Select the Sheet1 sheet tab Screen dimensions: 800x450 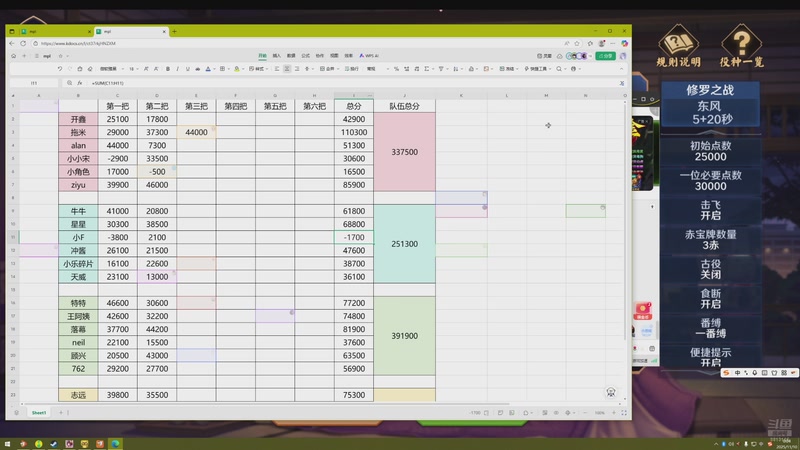click(39, 412)
